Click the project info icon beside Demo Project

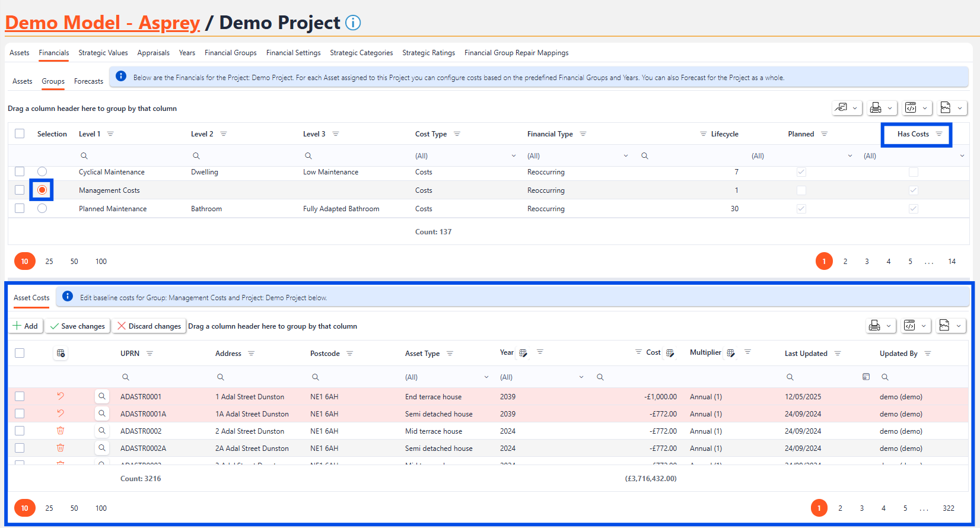(x=353, y=23)
